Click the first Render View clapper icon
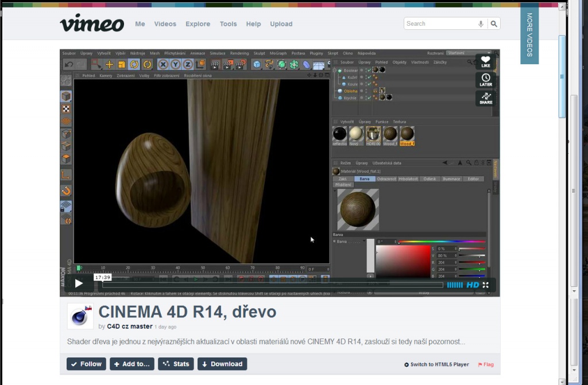Image resolution: width=588 pixels, height=385 pixels. (215, 64)
